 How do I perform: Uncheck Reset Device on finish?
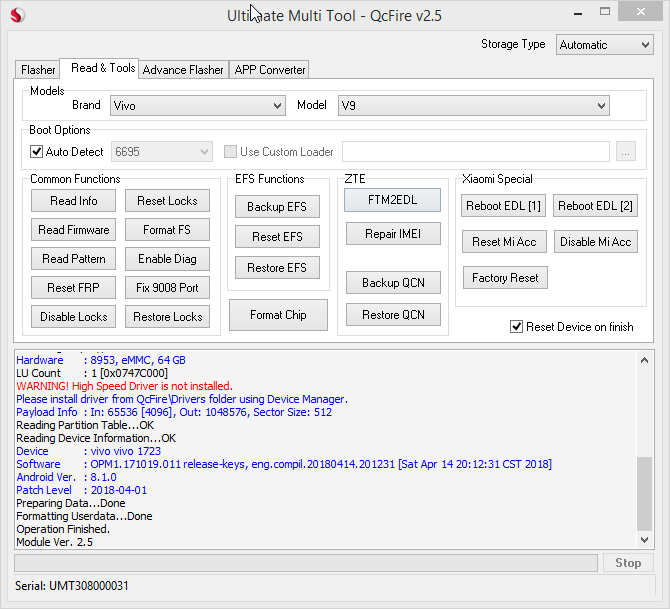[517, 327]
